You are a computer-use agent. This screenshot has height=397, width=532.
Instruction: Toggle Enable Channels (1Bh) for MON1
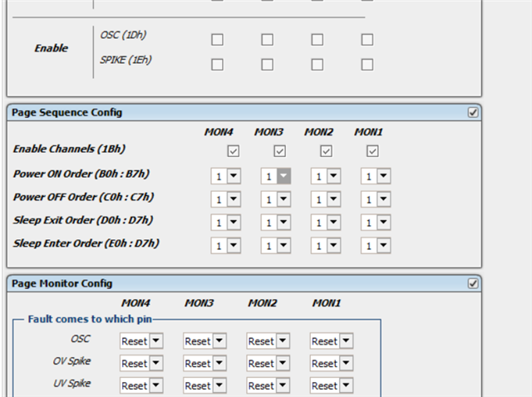pyautogui.click(x=372, y=151)
